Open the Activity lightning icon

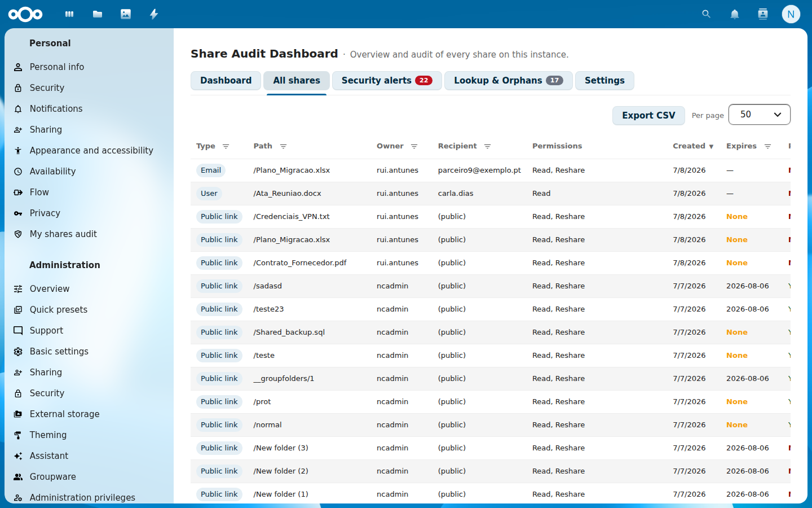click(x=154, y=14)
